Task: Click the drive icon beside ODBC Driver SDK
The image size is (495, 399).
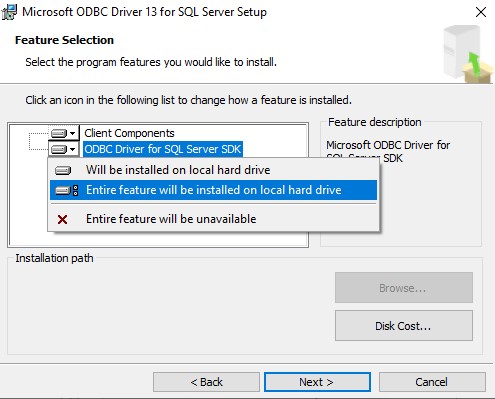Action: [59, 149]
